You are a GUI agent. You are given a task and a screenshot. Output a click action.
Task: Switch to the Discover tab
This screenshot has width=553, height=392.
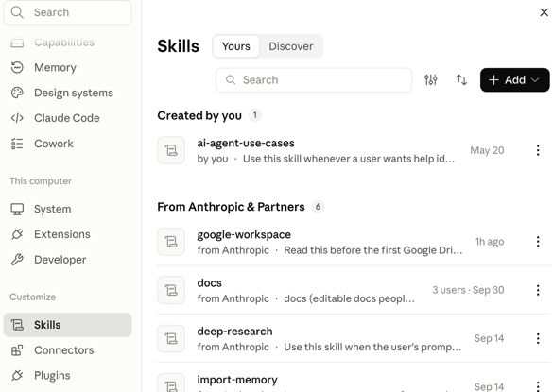tap(291, 46)
